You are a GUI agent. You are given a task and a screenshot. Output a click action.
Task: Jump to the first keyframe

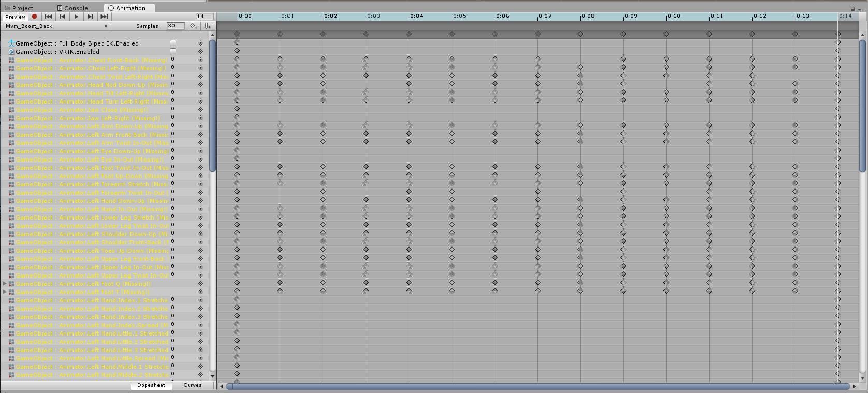pos(49,17)
